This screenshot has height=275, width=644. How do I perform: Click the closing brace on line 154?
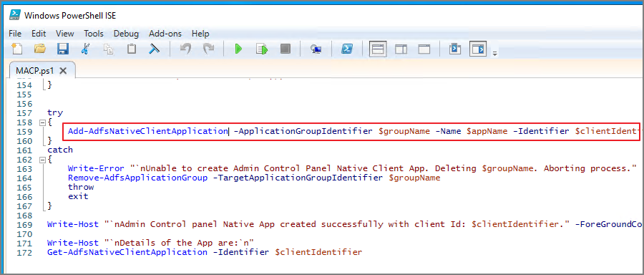click(x=50, y=85)
